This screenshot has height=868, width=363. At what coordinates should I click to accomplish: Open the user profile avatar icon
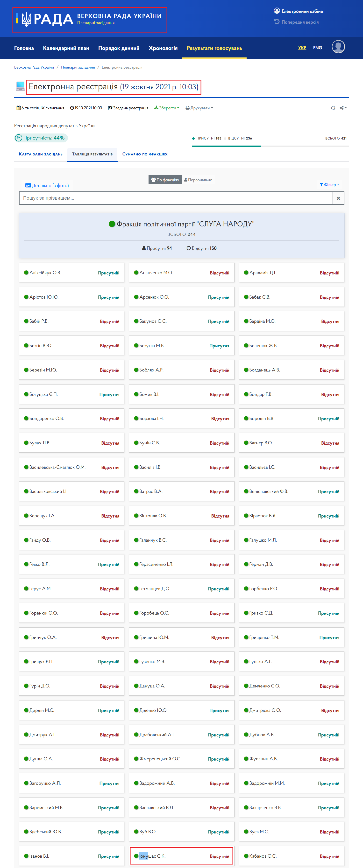click(x=338, y=47)
